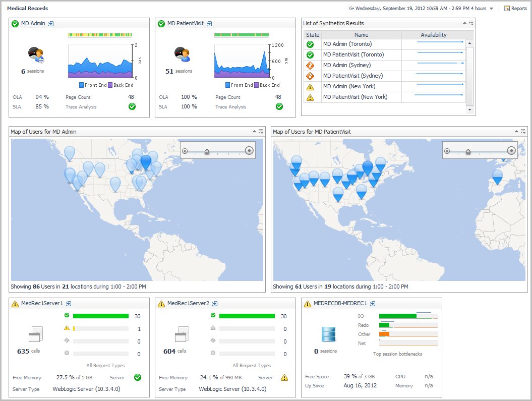Click the database icon in MEDRECDB-MEDREC1 panel
The image size is (532, 401).
(x=328, y=334)
